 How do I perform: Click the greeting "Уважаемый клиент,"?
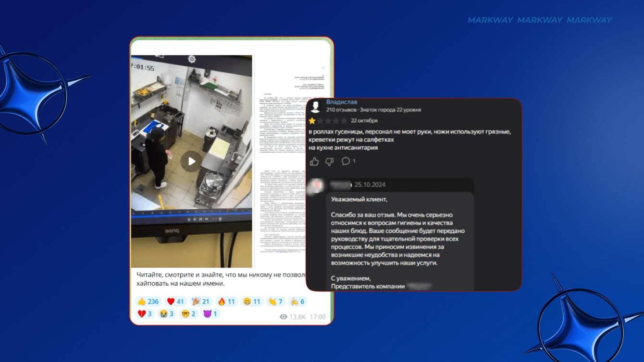click(359, 199)
